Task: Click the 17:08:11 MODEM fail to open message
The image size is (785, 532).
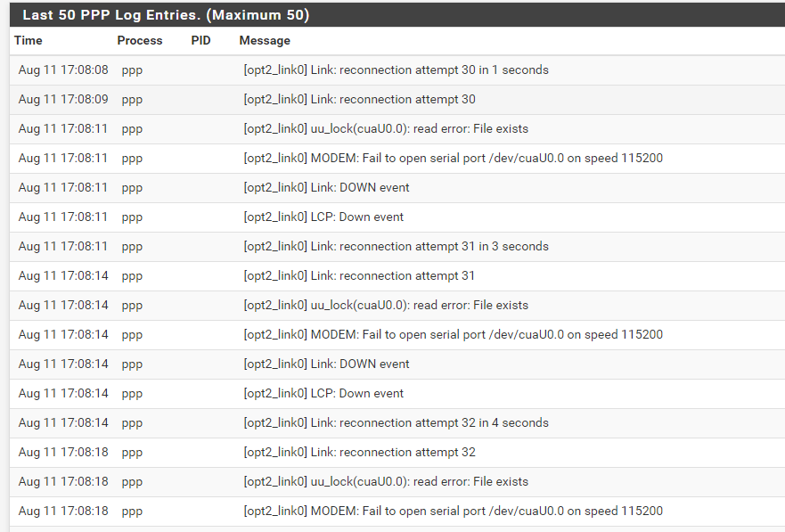Action: 453,158
